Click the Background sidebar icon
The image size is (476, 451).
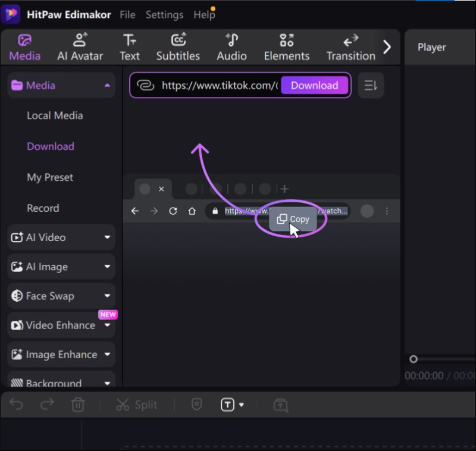[x=17, y=383]
